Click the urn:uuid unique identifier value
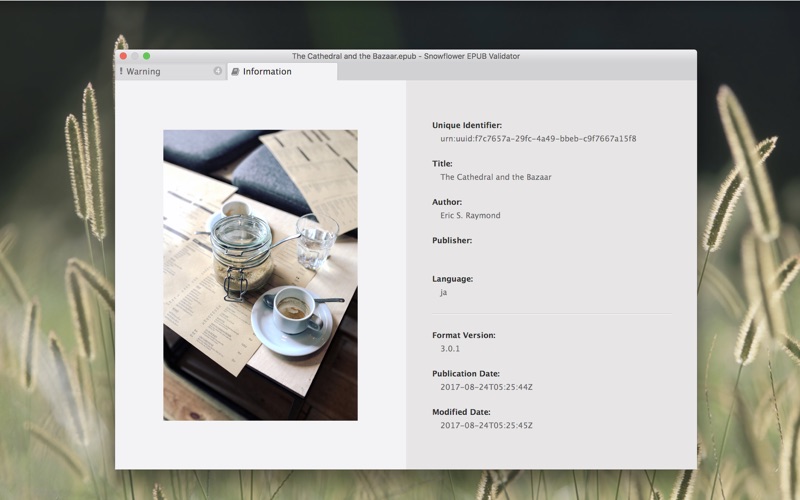The height and width of the screenshot is (500, 800). [538, 138]
